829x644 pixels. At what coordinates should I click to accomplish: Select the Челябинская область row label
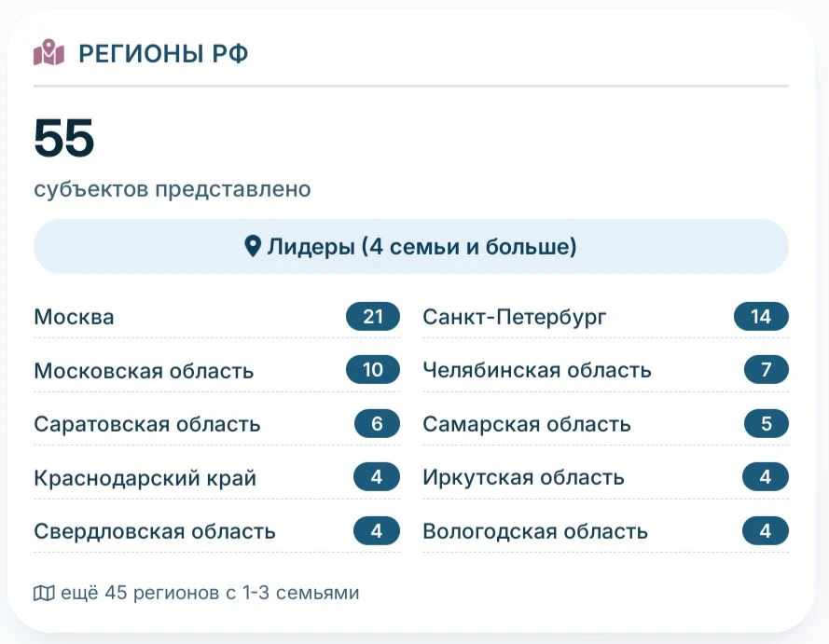click(x=536, y=370)
